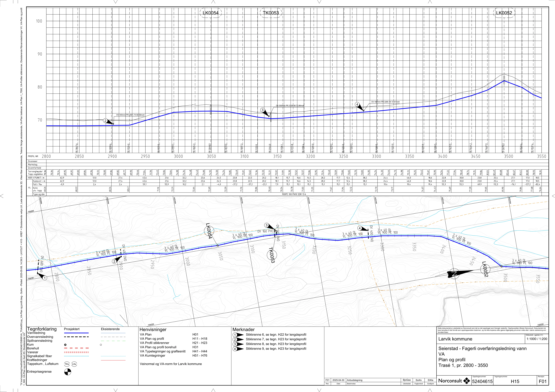Click the 'Borehull' legend label
The height and width of the screenshot is (392, 555).
click(x=33, y=349)
